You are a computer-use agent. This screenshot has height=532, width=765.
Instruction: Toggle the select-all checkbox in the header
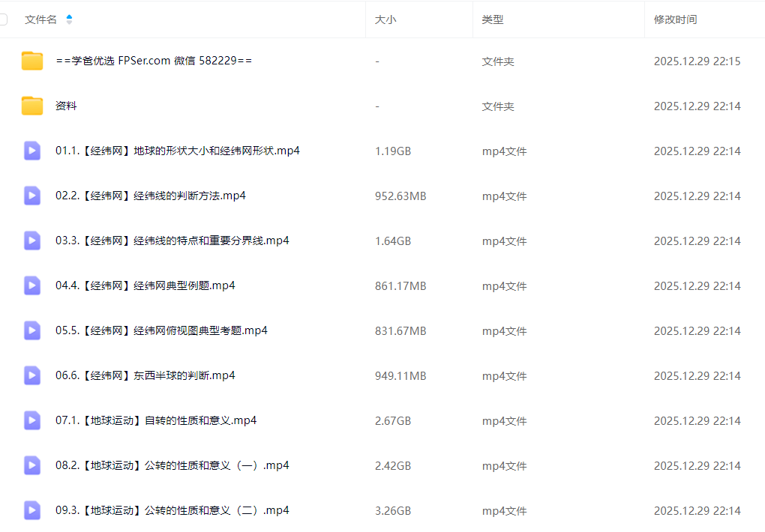point(2,19)
